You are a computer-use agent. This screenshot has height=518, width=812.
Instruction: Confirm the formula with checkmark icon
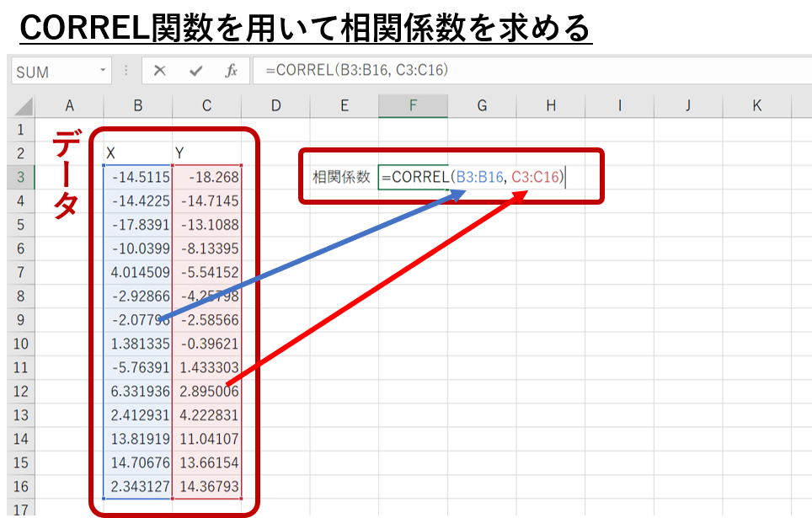[x=195, y=72]
